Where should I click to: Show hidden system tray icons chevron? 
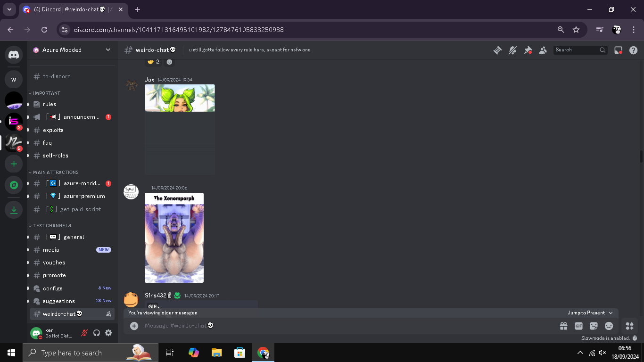(x=580, y=353)
